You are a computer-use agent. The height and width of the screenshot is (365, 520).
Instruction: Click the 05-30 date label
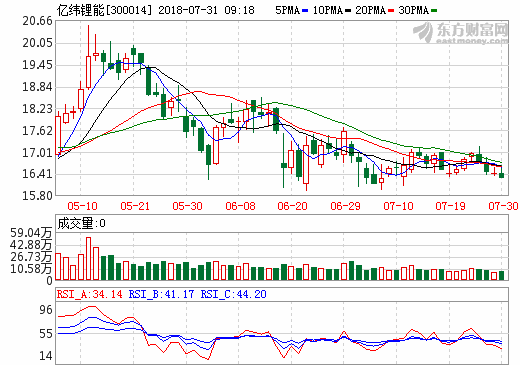187,206
